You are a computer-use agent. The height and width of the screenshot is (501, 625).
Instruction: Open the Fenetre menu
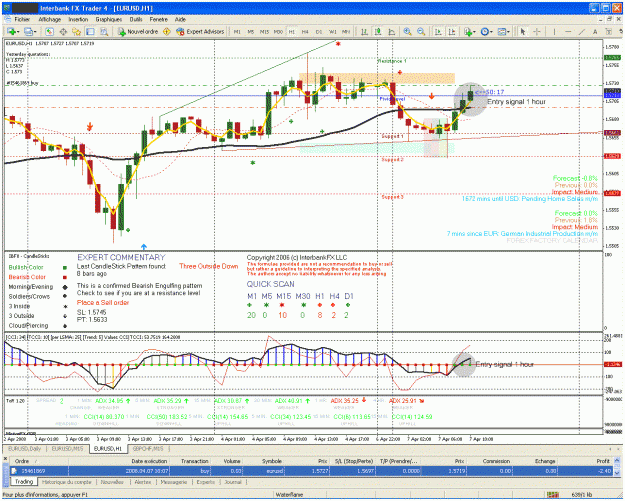tap(159, 19)
